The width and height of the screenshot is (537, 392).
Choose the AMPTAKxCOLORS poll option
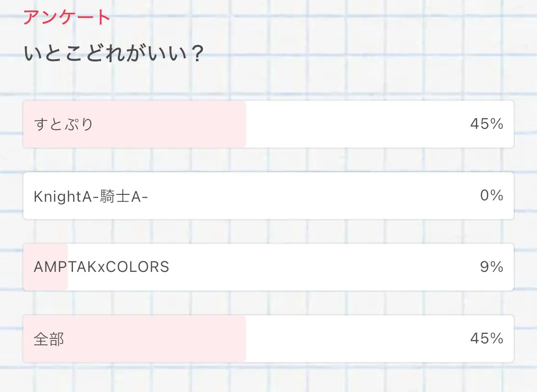[268, 267]
